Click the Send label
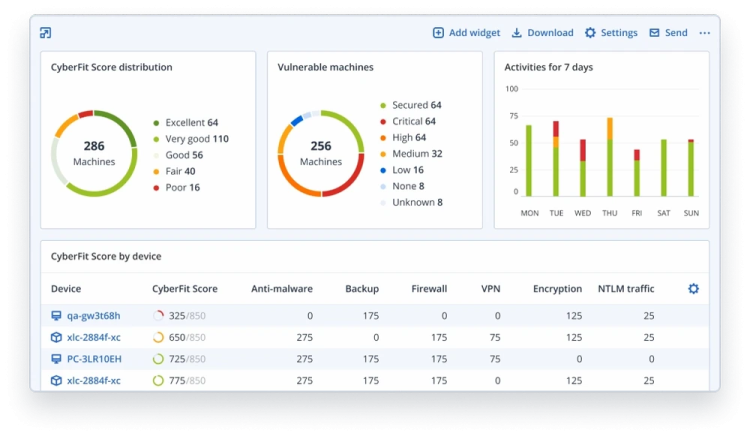This screenshot has width=750, height=436. click(676, 33)
